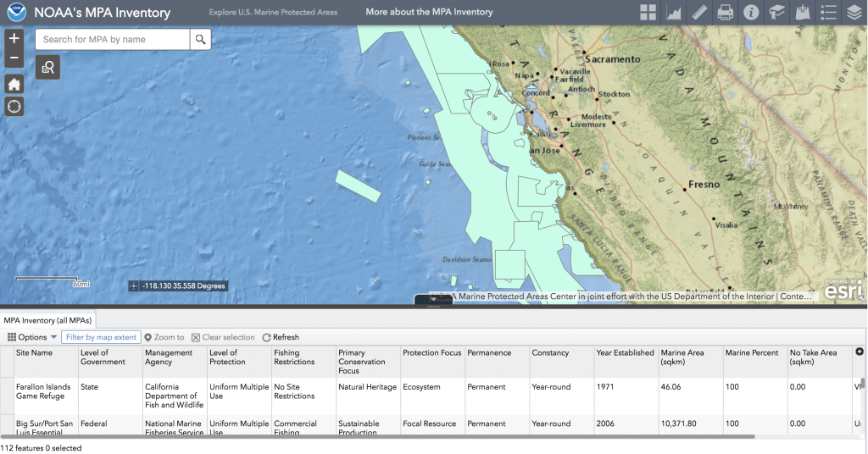Open the basemap gallery grid icon
This screenshot has height=454, width=868.
point(648,13)
